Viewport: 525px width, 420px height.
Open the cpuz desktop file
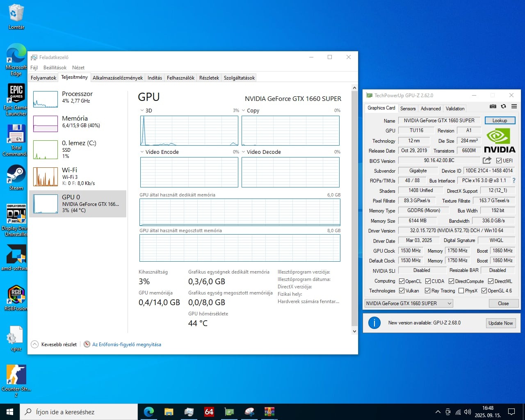[16, 338]
